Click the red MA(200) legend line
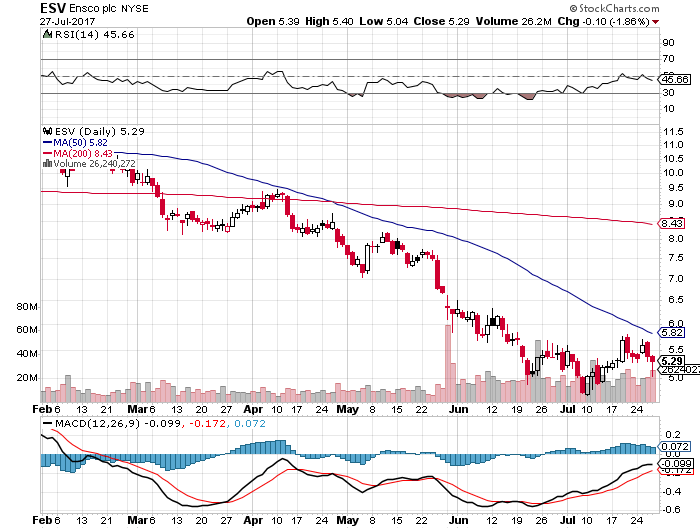This screenshot has height=528, width=700. coord(46,153)
